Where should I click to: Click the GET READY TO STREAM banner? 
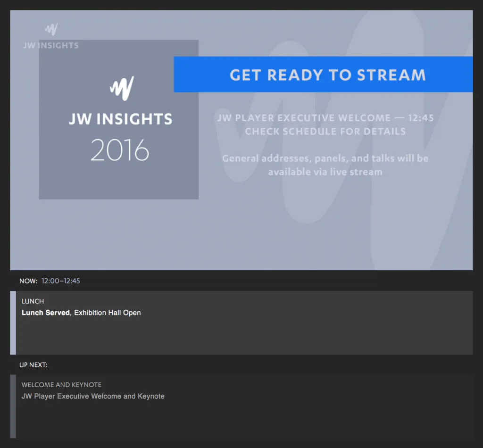click(323, 74)
